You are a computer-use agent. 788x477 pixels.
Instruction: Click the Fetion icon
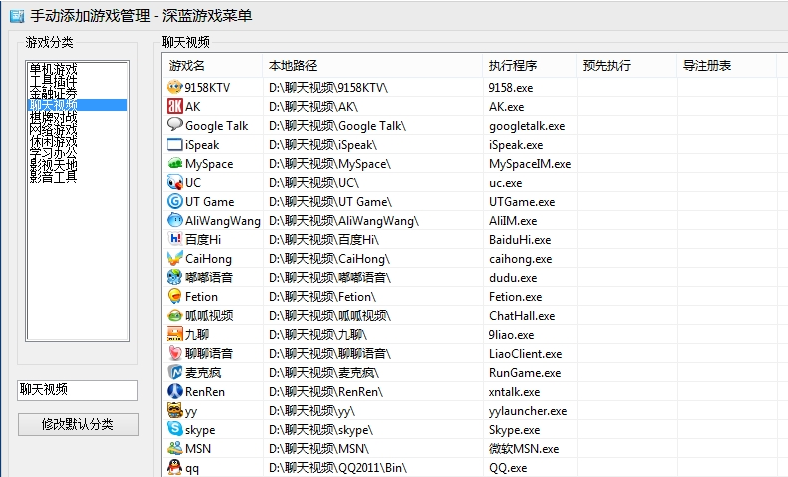(174, 296)
